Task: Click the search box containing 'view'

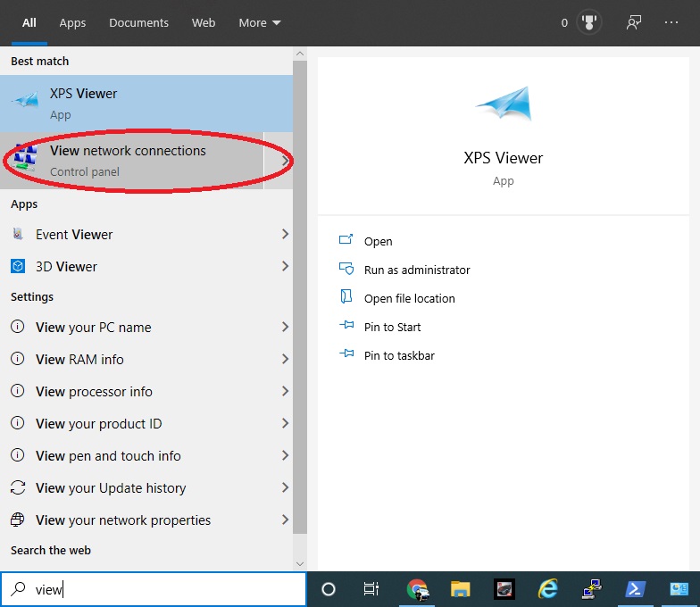Action: (154, 589)
